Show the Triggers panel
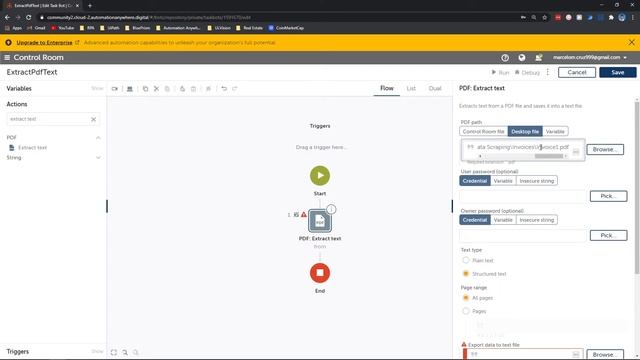Viewport: 640px width, 360px height. point(97,351)
